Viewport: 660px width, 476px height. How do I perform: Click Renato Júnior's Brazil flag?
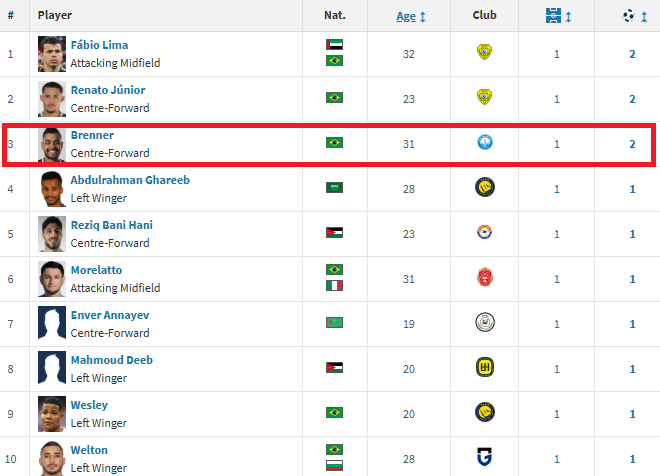click(334, 98)
